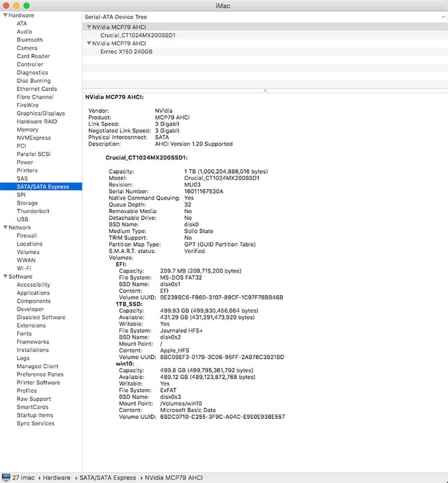Open ATA in Hardware list

click(22, 23)
